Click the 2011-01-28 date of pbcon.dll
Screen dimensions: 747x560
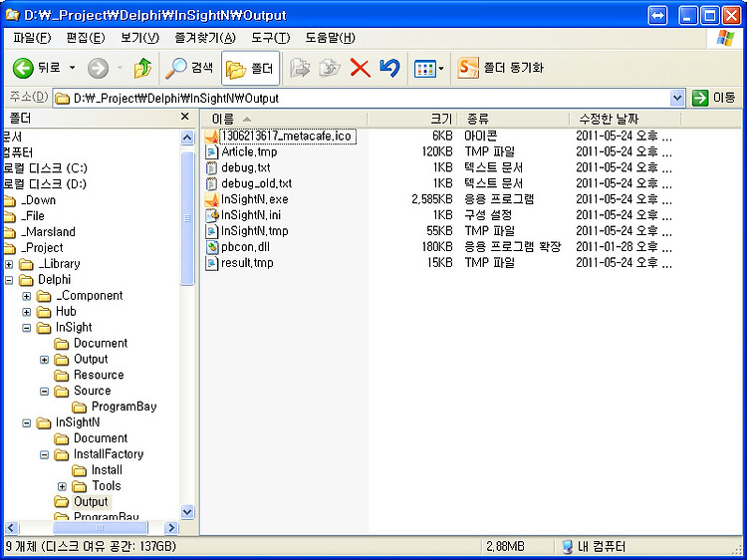623,247
